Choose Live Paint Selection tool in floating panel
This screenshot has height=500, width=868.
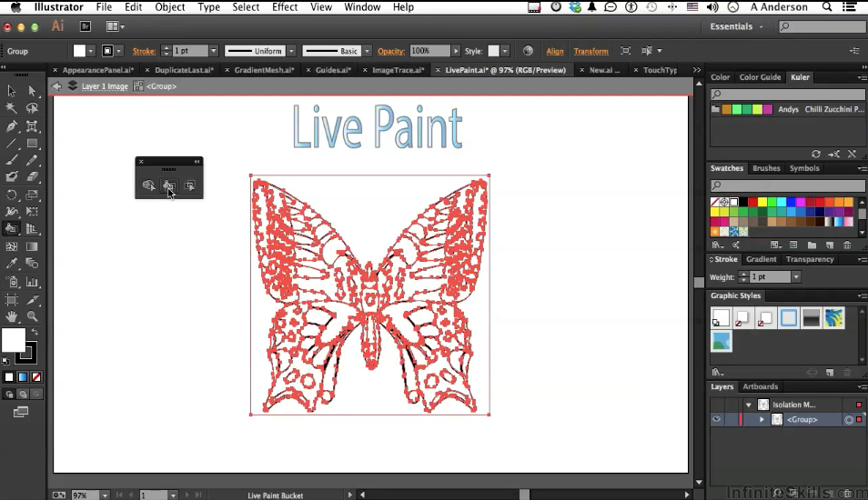[x=190, y=185]
